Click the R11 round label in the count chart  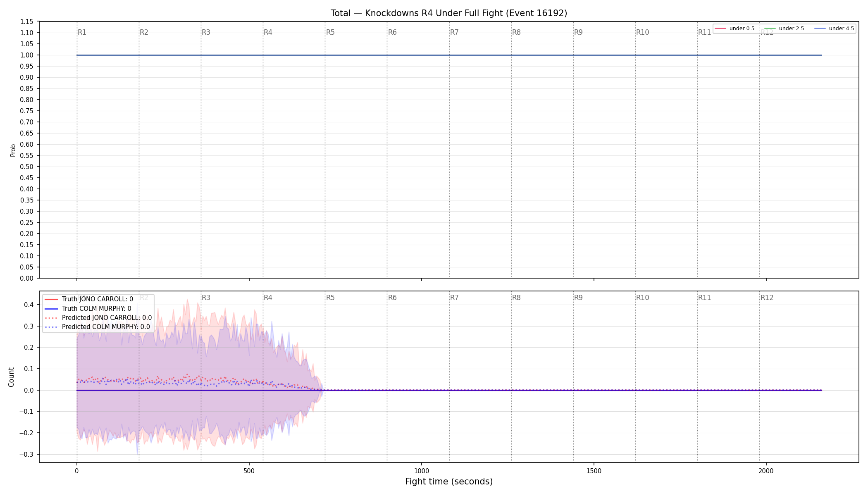tap(705, 298)
